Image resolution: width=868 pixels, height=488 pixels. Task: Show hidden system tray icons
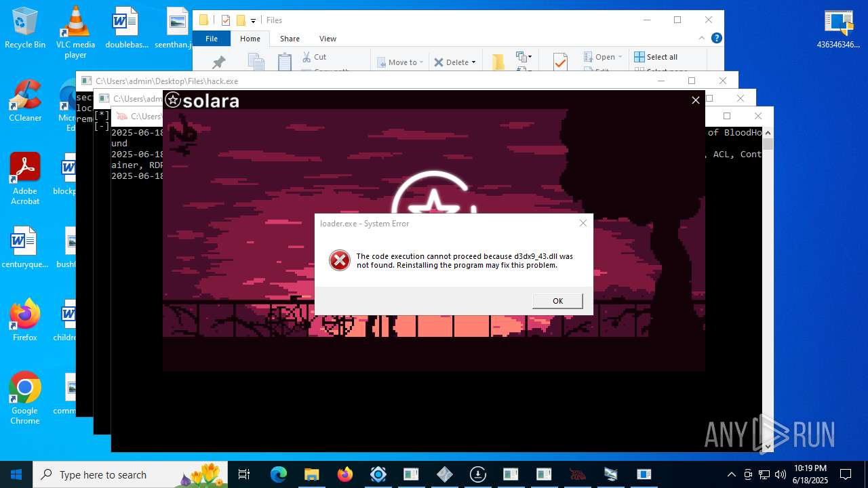731,474
